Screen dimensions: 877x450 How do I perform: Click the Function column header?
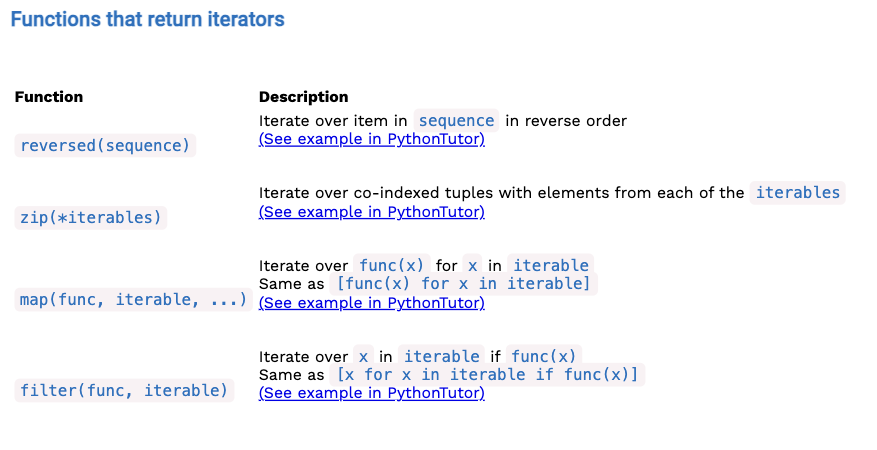pyautogui.click(x=49, y=97)
